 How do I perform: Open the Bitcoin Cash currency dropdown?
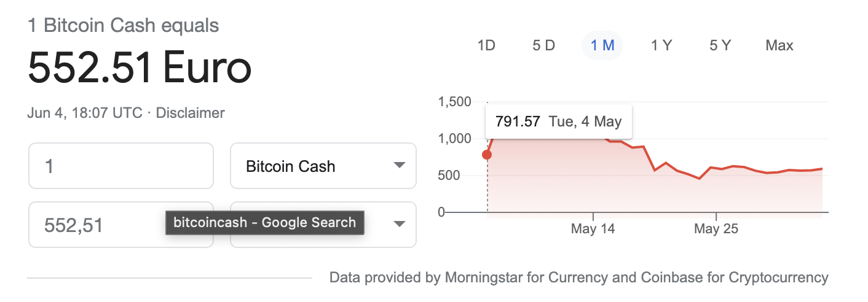click(x=323, y=166)
